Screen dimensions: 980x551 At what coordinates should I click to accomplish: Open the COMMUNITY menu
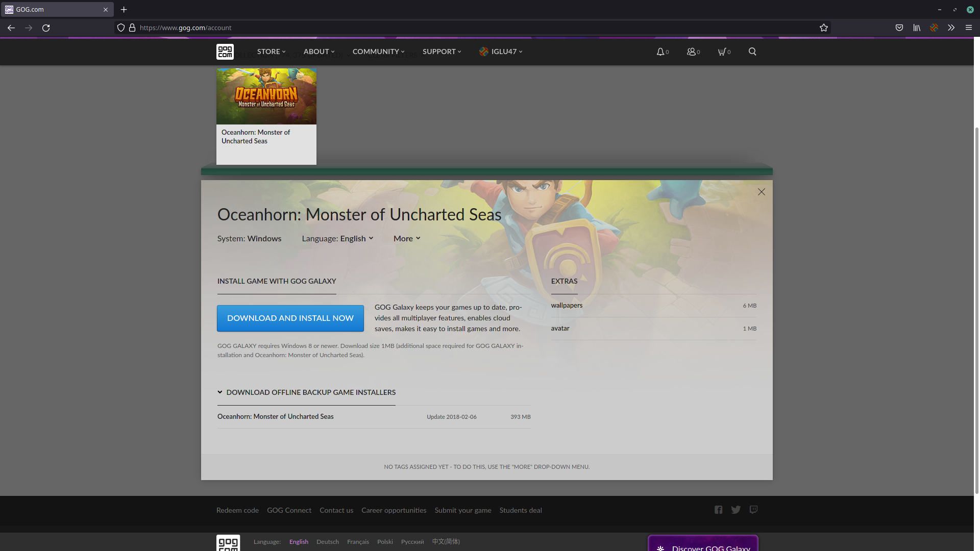[x=378, y=52]
